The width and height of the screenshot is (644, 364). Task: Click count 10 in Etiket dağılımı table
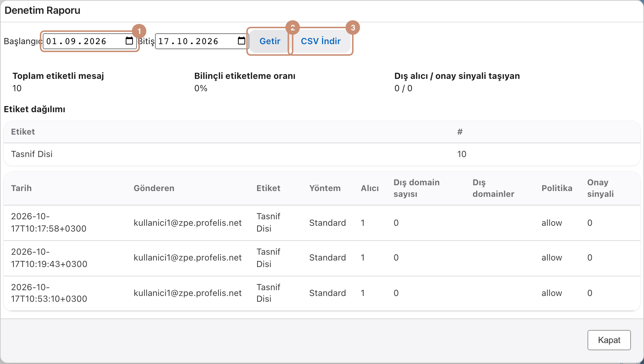tap(462, 154)
